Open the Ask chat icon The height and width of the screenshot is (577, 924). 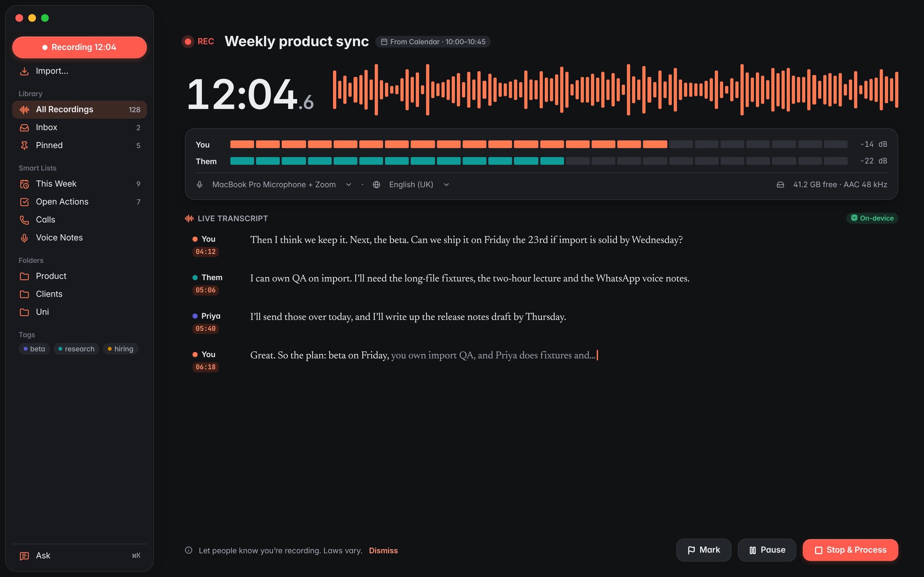[x=24, y=556]
